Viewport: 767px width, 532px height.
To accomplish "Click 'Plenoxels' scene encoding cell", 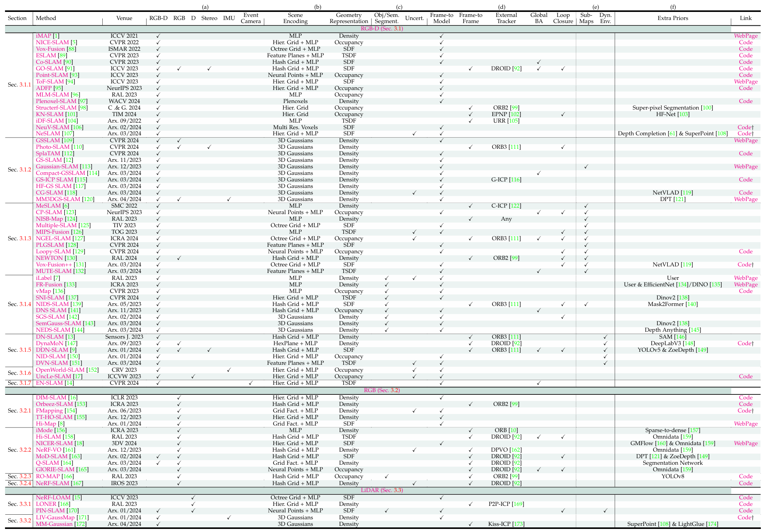I will click(x=295, y=101).
